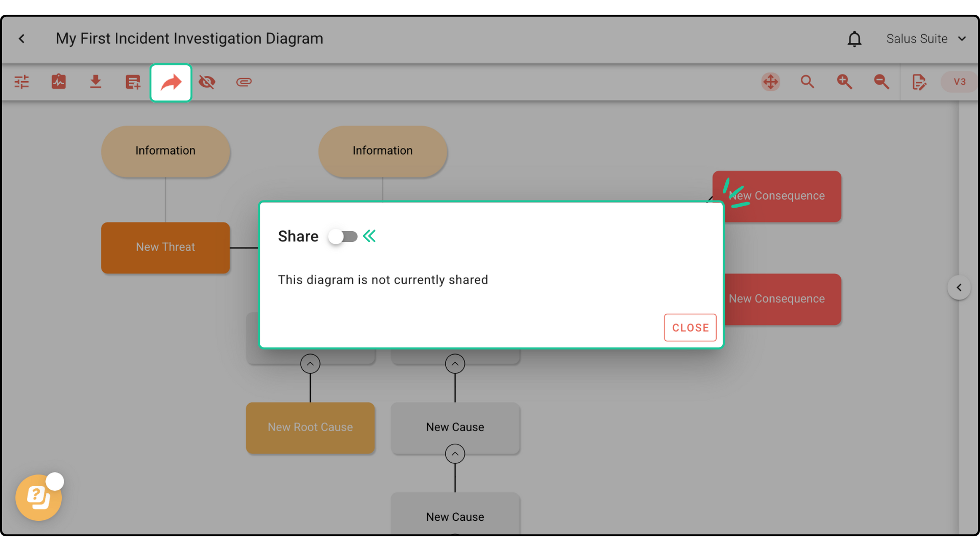The width and height of the screenshot is (980, 551).
Task: Click the add note icon in toolbar
Action: coord(133,82)
